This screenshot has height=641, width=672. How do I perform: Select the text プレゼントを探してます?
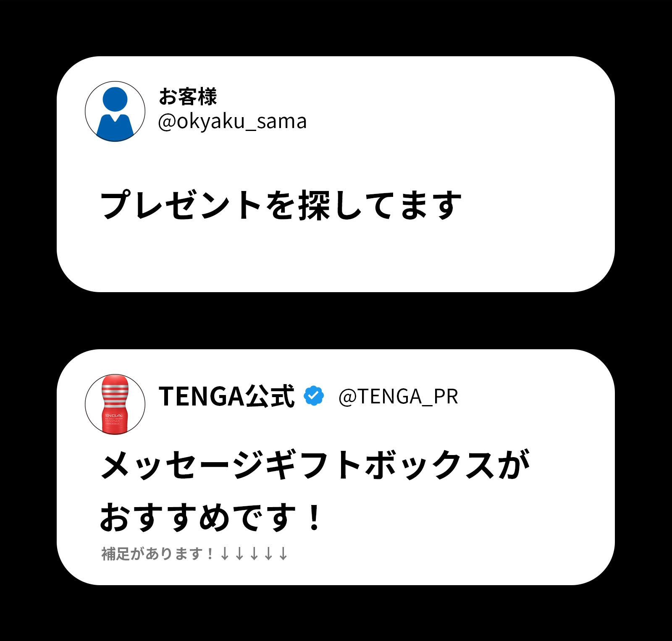point(281,205)
